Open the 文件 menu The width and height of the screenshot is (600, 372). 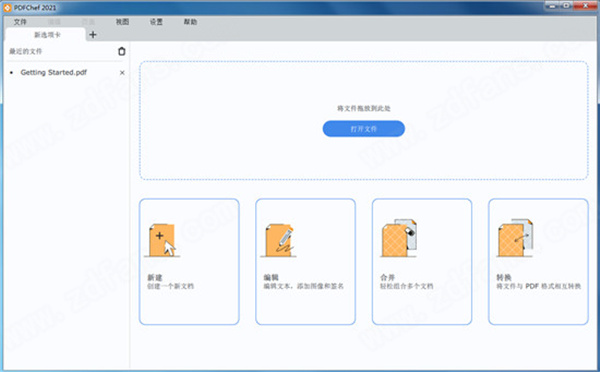tap(20, 22)
